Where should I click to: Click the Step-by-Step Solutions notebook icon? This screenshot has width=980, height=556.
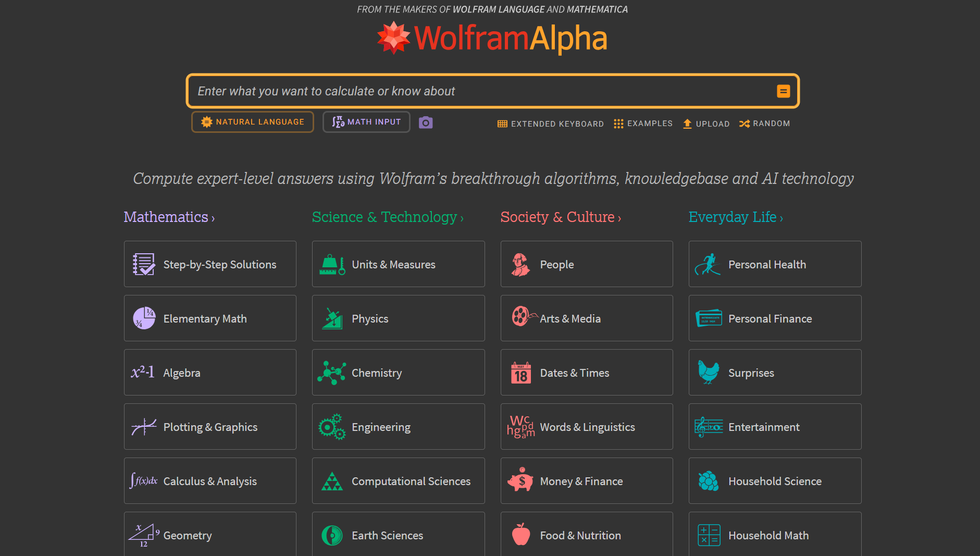pyautogui.click(x=144, y=264)
